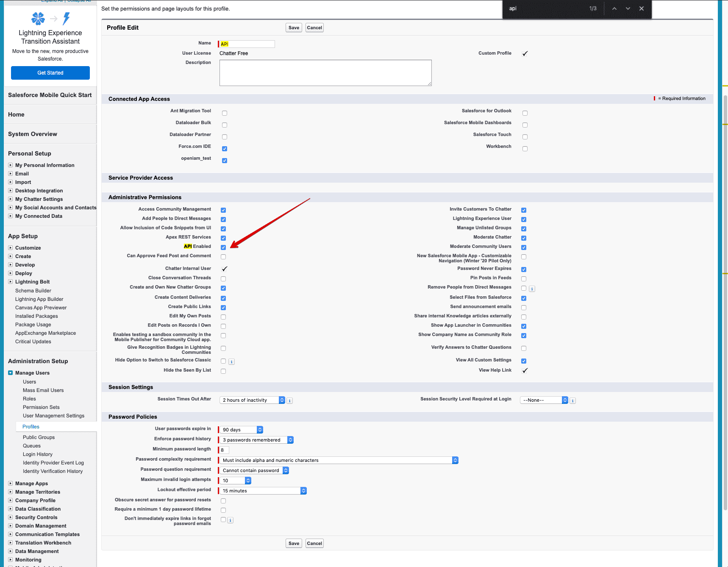Click info icon for Remove People from Direct Messages
This screenshot has width=728, height=567.
(532, 289)
